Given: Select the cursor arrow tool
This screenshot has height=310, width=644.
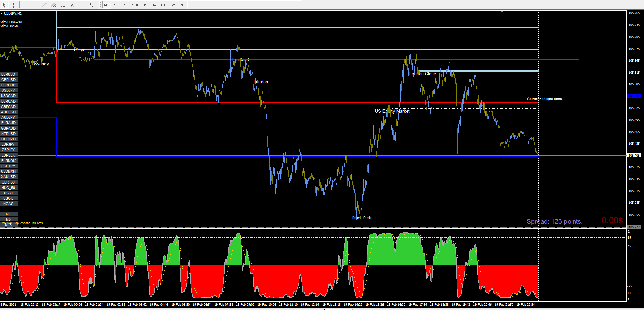Looking at the screenshot, I should coord(4,5).
